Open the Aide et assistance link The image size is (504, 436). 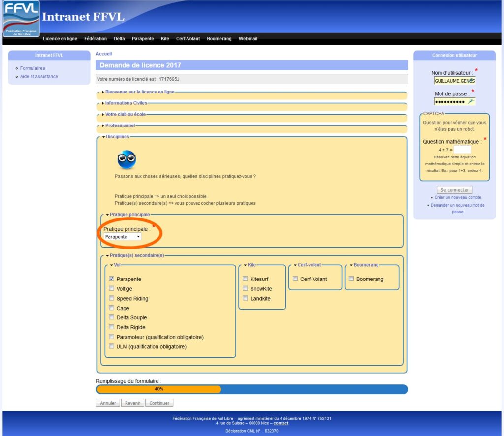point(39,77)
